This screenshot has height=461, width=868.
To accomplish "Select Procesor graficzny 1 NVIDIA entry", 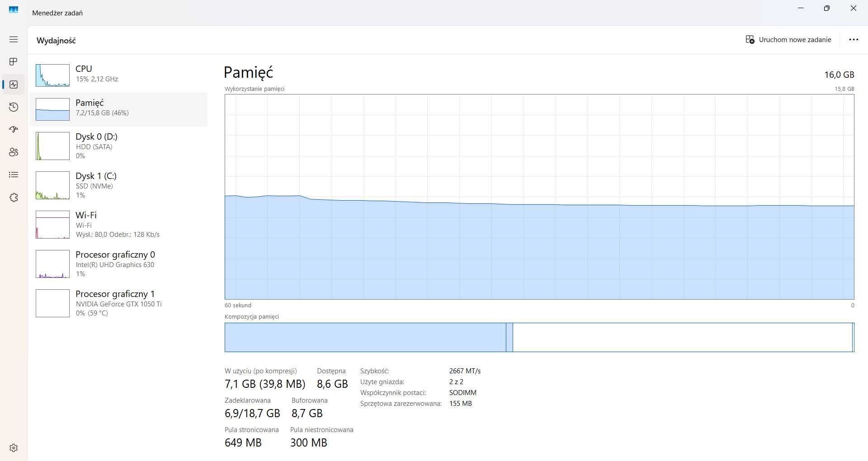I will (118, 303).
